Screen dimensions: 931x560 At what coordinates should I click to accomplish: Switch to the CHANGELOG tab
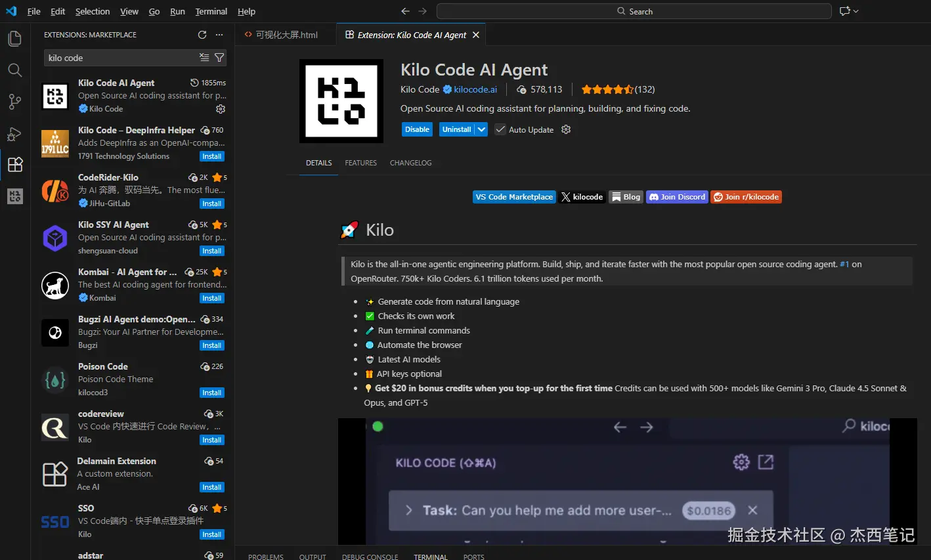(411, 163)
